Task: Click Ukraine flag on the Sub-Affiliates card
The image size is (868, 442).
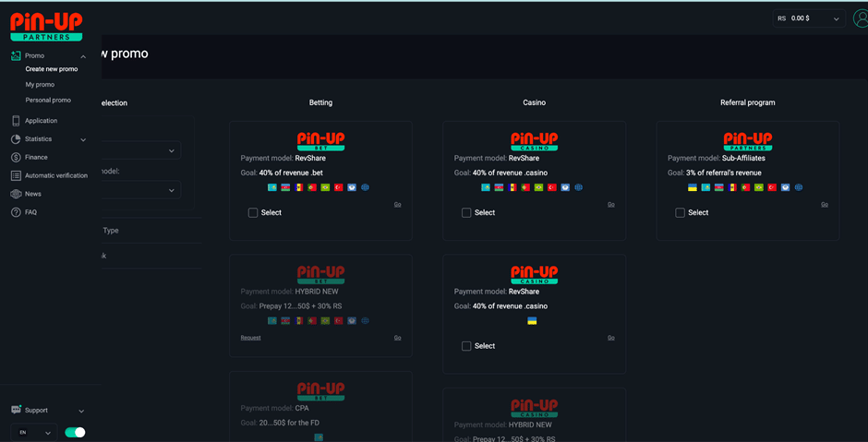Action: pos(692,187)
